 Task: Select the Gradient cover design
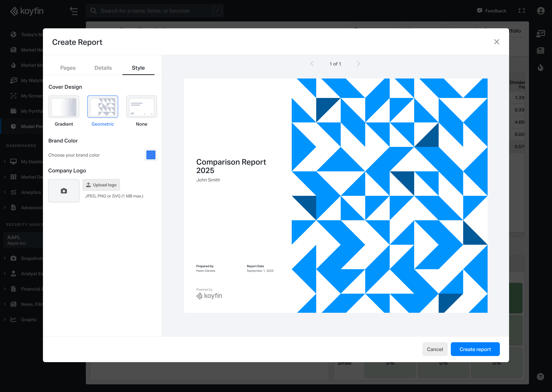64,107
